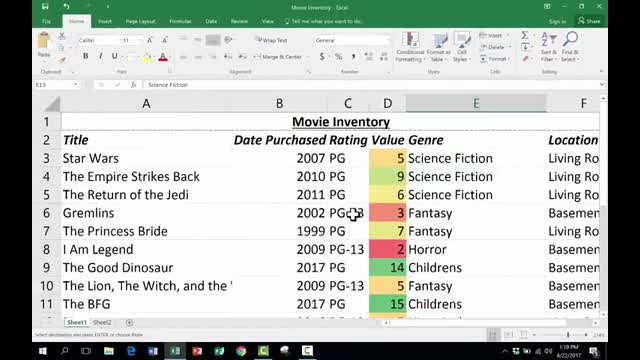640x360 pixels.
Task: Click the Decrease Decimal icon
Action: 384,57
